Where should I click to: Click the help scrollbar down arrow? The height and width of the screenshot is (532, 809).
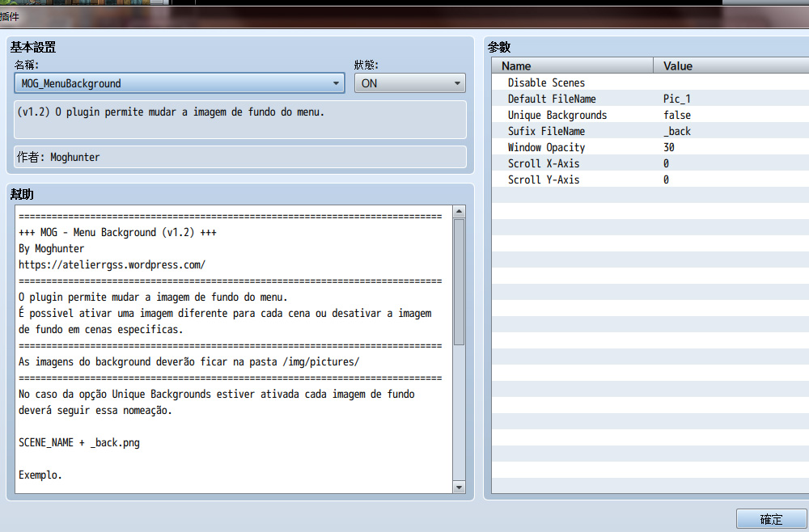click(x=459, y=487)
